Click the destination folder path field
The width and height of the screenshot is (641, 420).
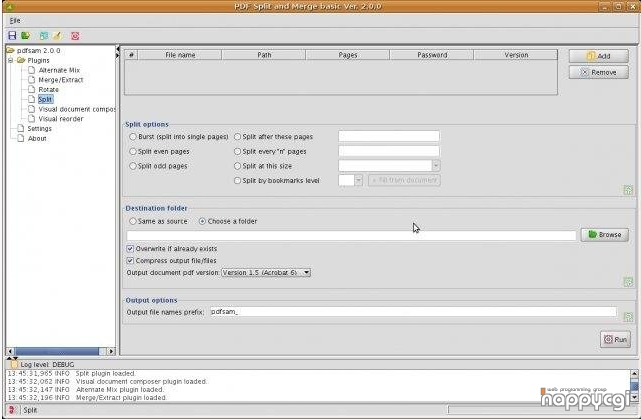(351, 235)
